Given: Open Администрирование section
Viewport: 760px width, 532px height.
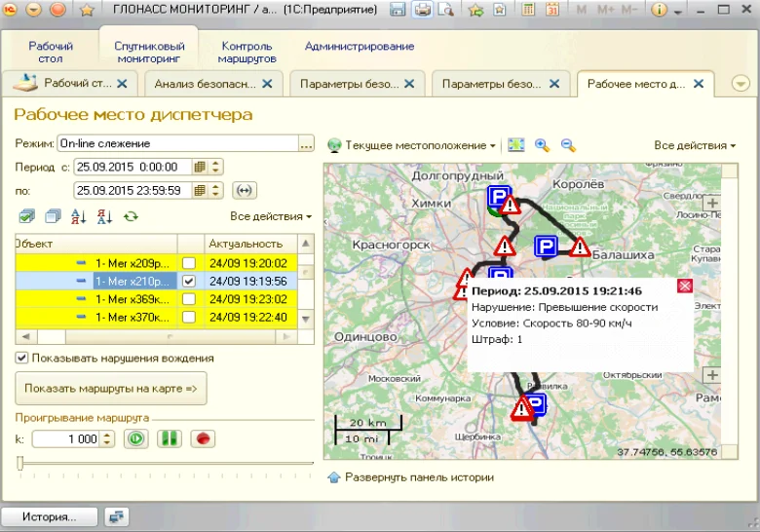Looking at the screenshot, I should point(360,46).
